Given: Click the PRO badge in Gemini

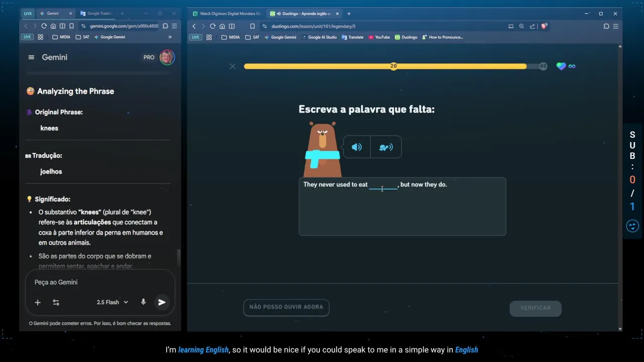Looking at the screenshot, I should pyautogui.click(x=149, y=57).
